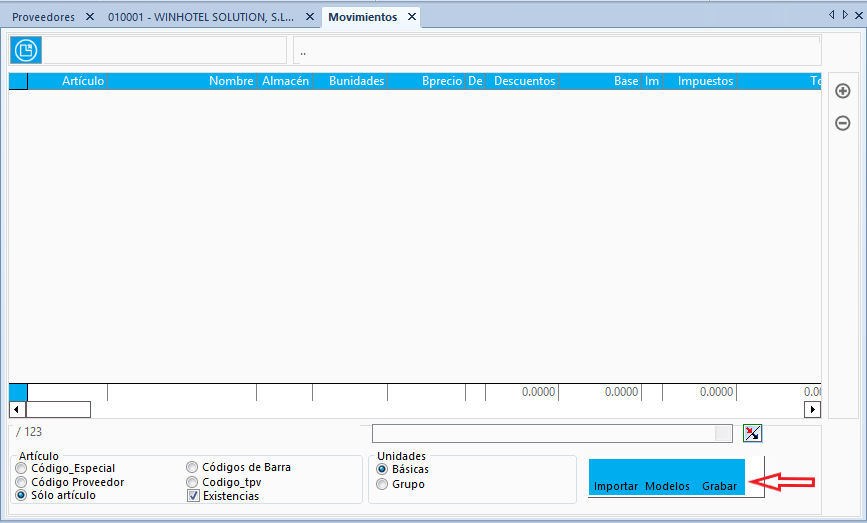Image resolution: width=867 pixels, height=523 pixels.
Task: Select the Sólo artículo radio option
Action: tap(21, 495)
